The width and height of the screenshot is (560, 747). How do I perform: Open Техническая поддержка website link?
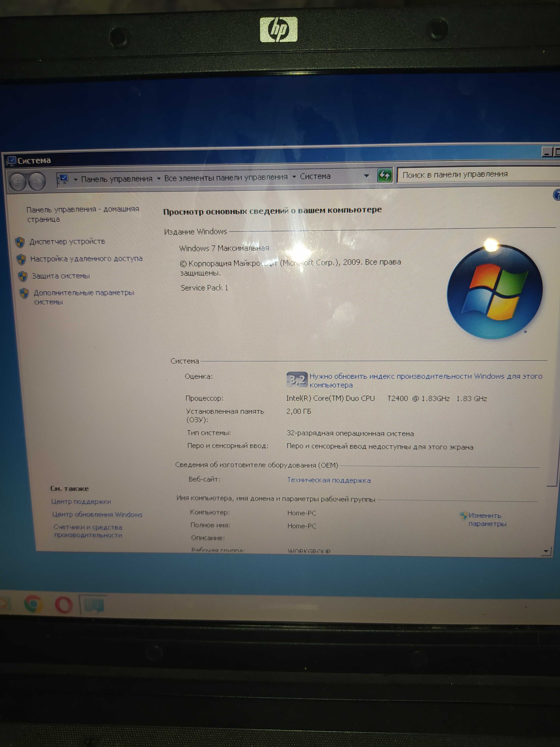point(329,480)
